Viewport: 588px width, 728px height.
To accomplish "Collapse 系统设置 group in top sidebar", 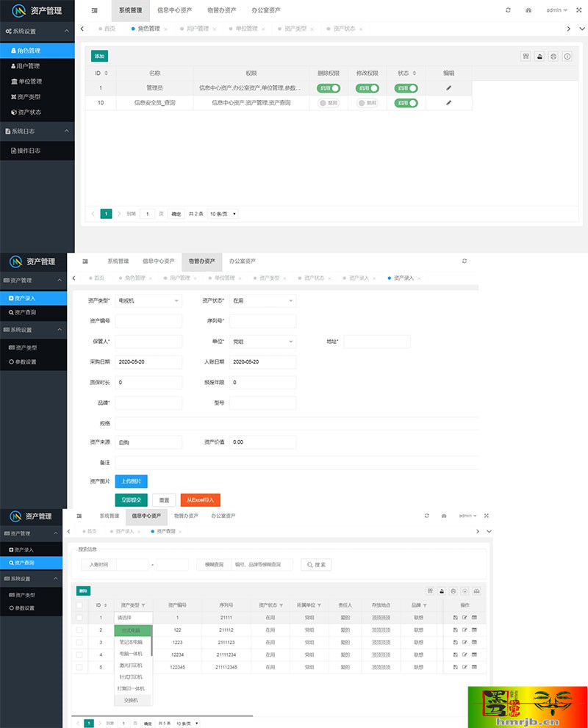I will coord(37,31).
